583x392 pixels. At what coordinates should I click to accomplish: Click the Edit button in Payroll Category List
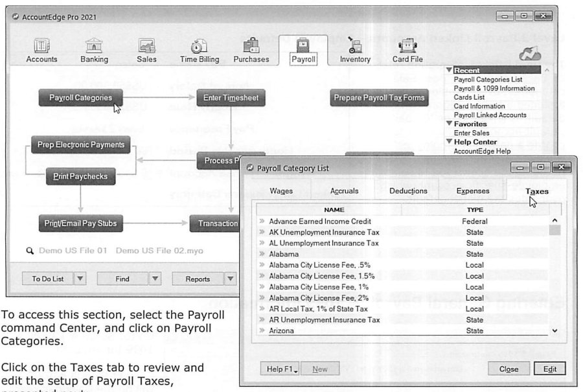point(549,369)
